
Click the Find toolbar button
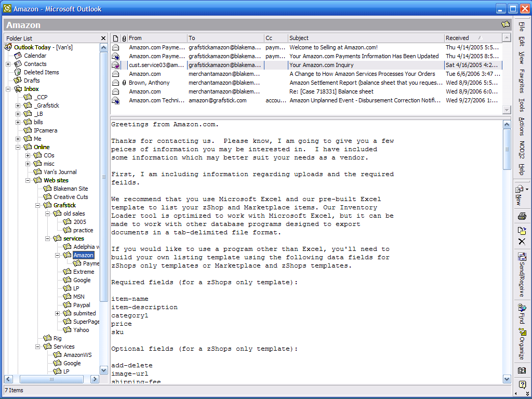point(522,313)
